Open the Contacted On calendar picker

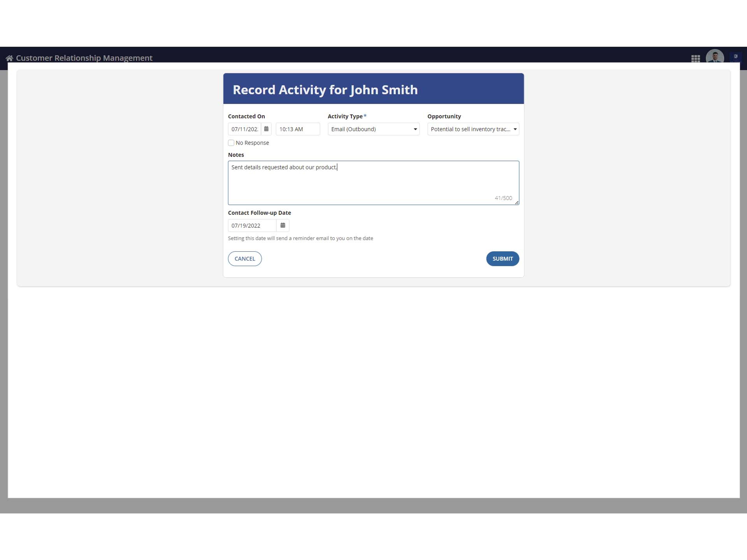point(266,129)
